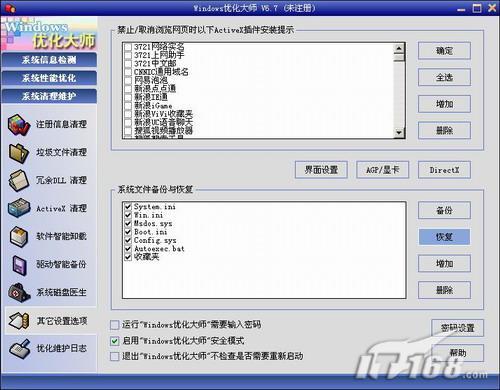This screenshot has height=390, width=500.
Task: Disable the 安全模式 safe mode checkbox
Action: point(114,341)
